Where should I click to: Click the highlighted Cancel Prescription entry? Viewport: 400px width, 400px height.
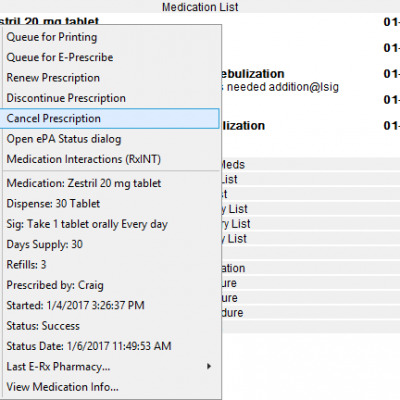pyautogui.click(x=110, y=118)
